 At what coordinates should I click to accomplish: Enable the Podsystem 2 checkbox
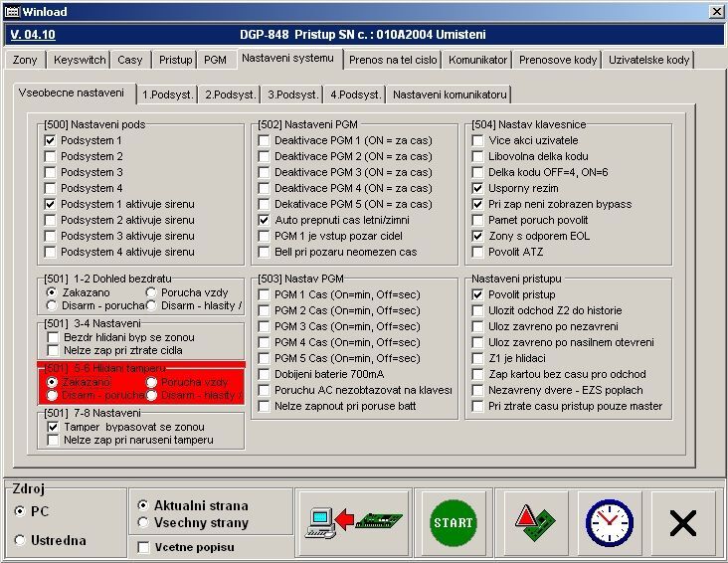pyautogui.click(x=51, y=157)
